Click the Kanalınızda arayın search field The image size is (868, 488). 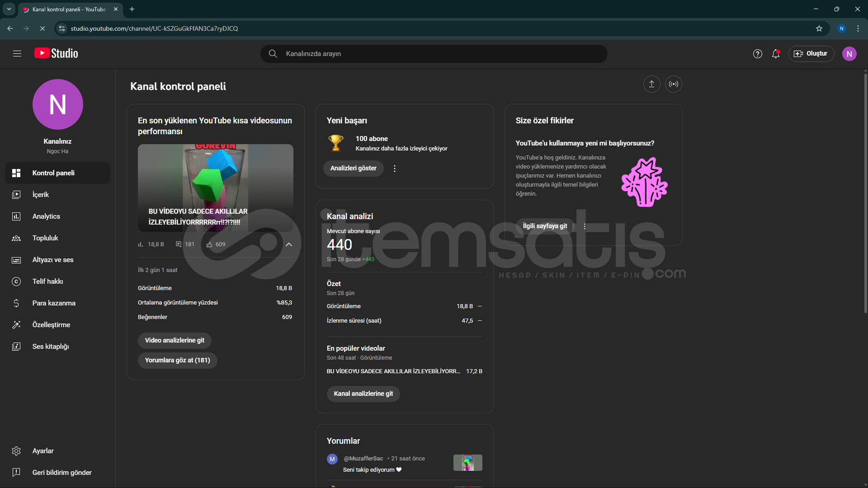click(x=434, y=54)
